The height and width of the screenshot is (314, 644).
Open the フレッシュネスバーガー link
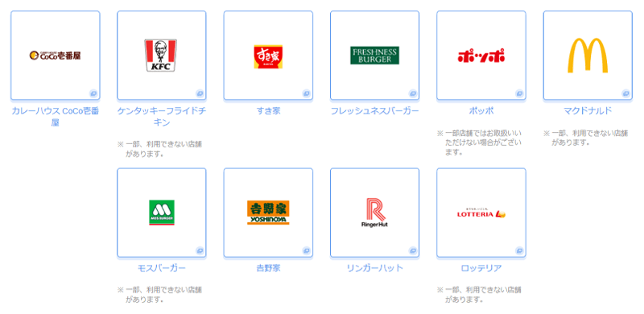click(374, 111)
